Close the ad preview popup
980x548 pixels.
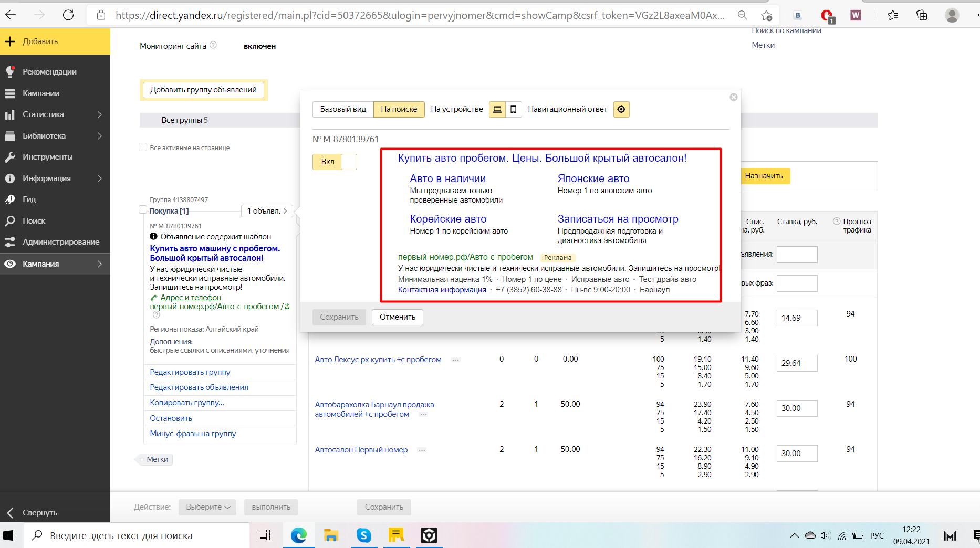tap(734, 97)
